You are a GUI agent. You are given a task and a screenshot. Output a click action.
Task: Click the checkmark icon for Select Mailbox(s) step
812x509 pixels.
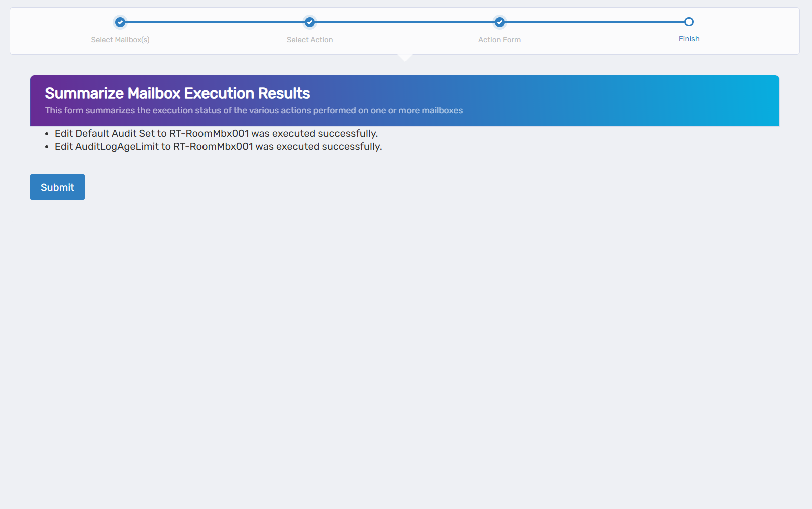click(120, 22)
